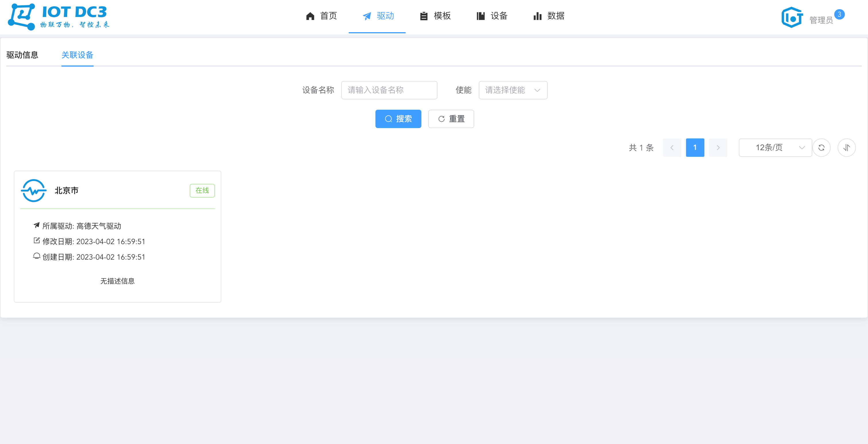This screenshot has width=868, height=444.
Task: Click the 重置 reset button
Action: (x=451, y=119)
